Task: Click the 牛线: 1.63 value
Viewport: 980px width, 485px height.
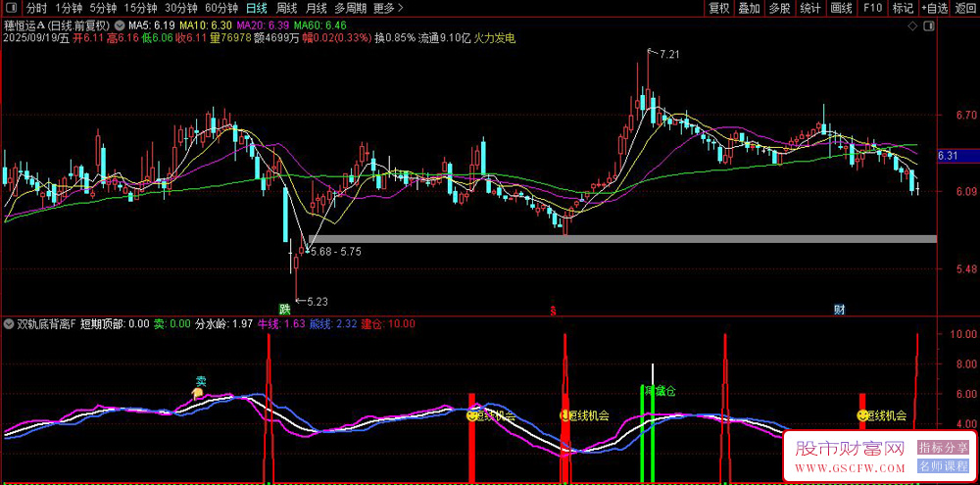Action: [281, 323]
